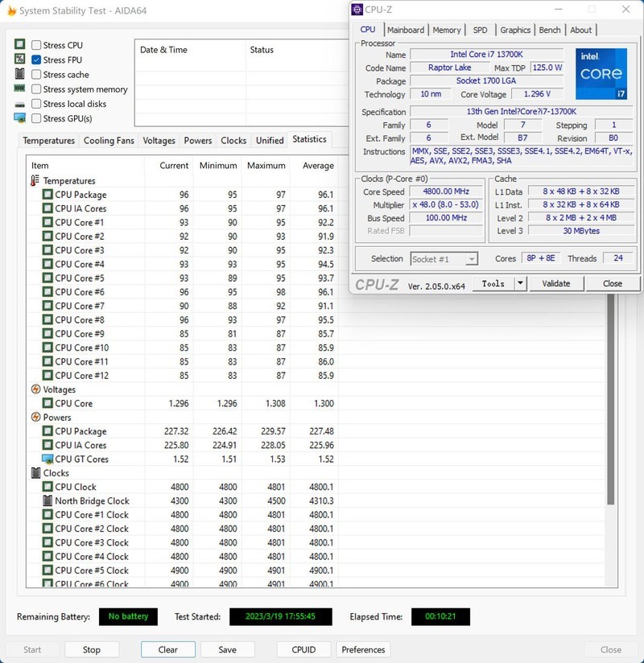Switch to the Cooling Fans tab
The width and height of the screenshot is (644, 663).
click(x=109, y=139)
